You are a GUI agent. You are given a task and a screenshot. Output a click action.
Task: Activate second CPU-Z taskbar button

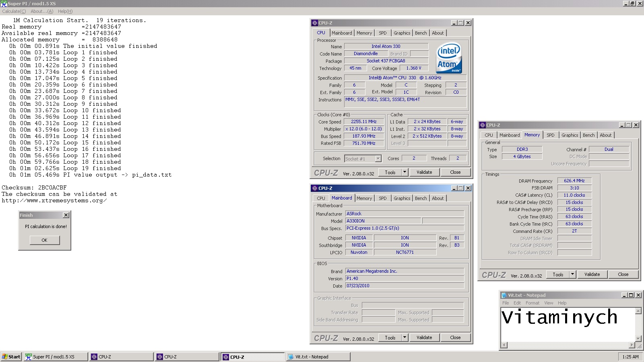click(187, 357)
